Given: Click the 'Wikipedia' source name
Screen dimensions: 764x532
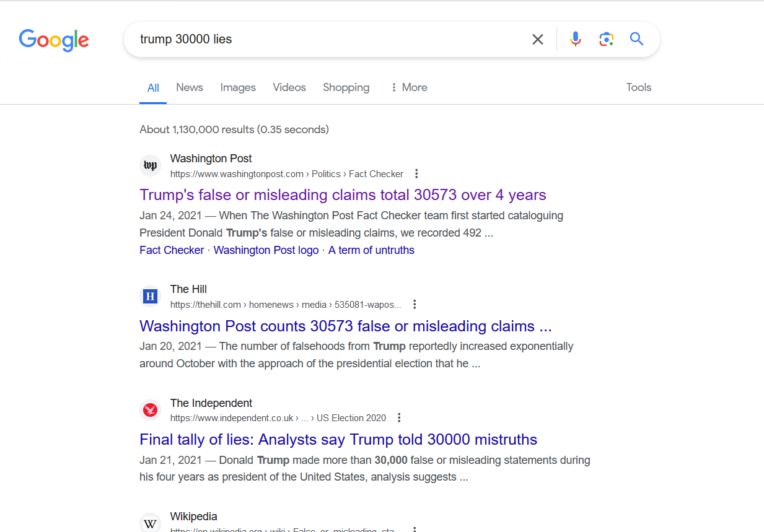Looking at the screenshot, I should pos(194,517).
